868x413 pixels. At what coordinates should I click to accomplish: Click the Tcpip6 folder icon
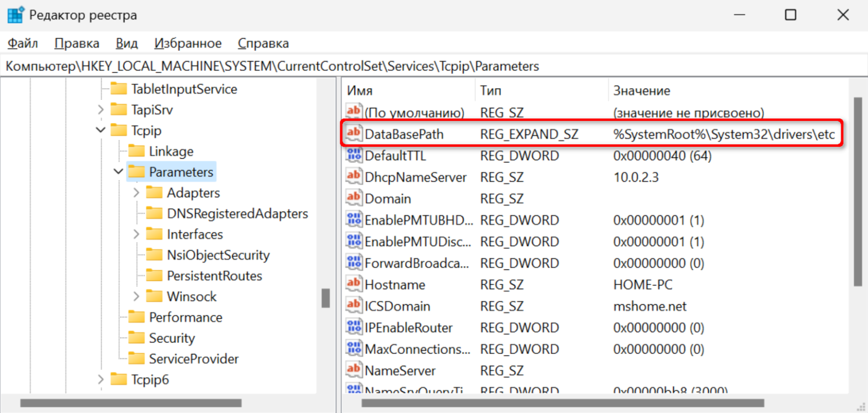[119, 379]
